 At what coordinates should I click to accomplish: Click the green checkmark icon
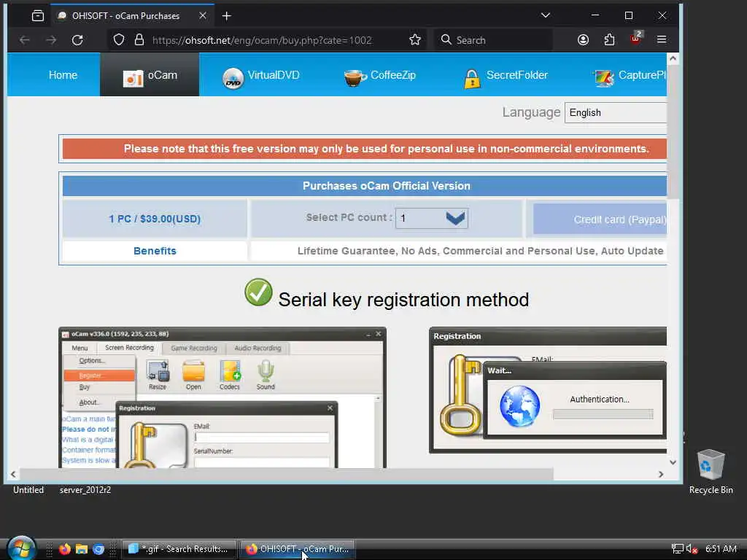tap(259, 292)
